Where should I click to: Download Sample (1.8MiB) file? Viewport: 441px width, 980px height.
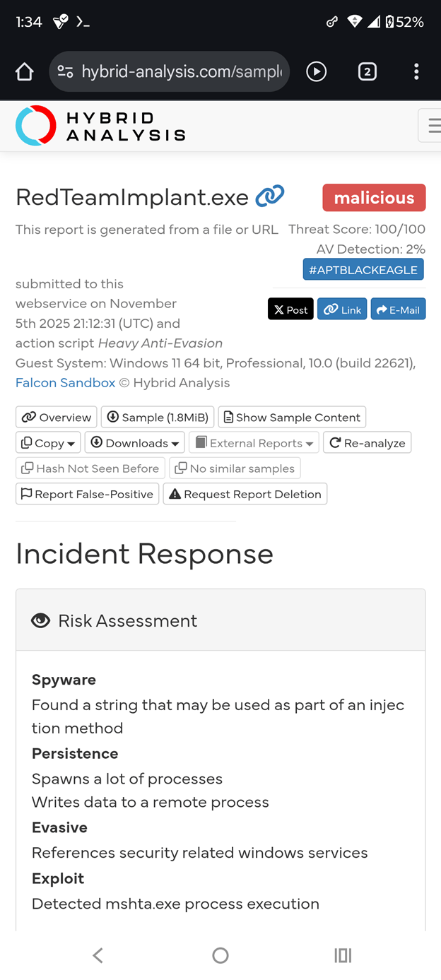[x=157, y=418]
